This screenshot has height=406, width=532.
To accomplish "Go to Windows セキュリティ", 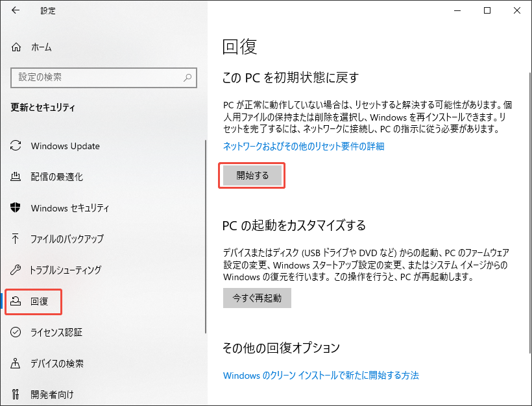I will 70,208.
